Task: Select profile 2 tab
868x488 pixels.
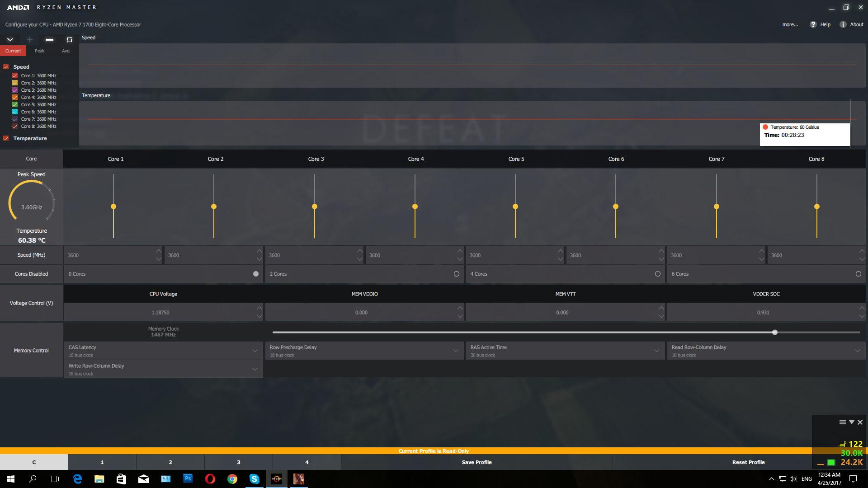Action: 170,462
